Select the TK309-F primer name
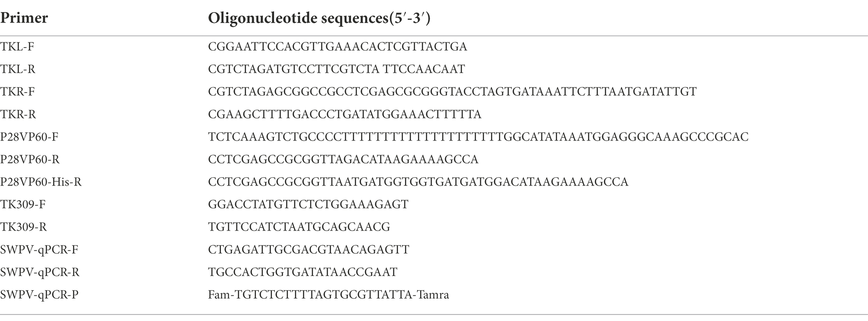Viewport: 868px width, 321px height. [23, 205]
